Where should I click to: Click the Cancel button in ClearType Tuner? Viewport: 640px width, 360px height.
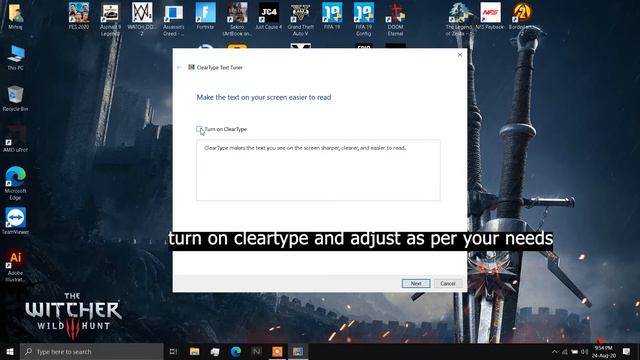click(x=448, y=283)
